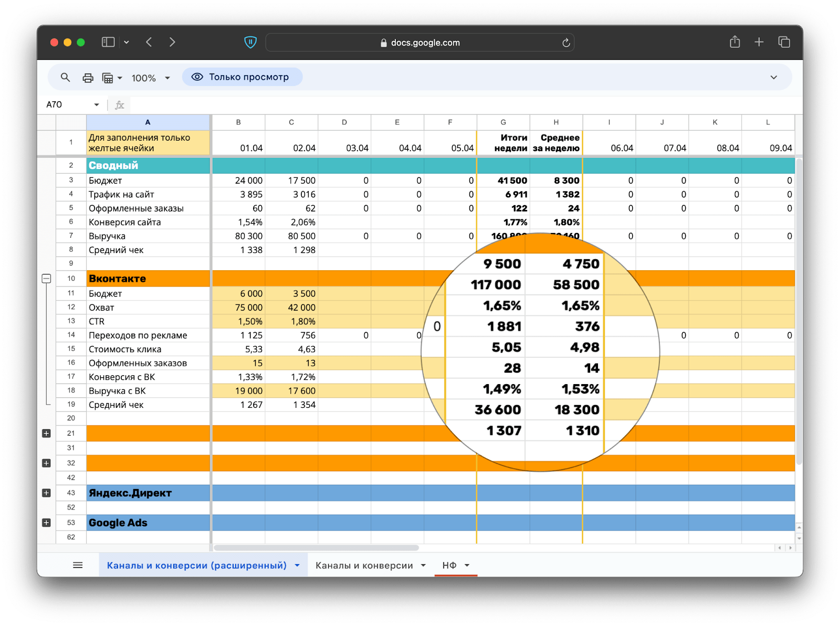Open the all sheets list icon
The width and height of the screenshot is (840, 626).
[78, 565]
